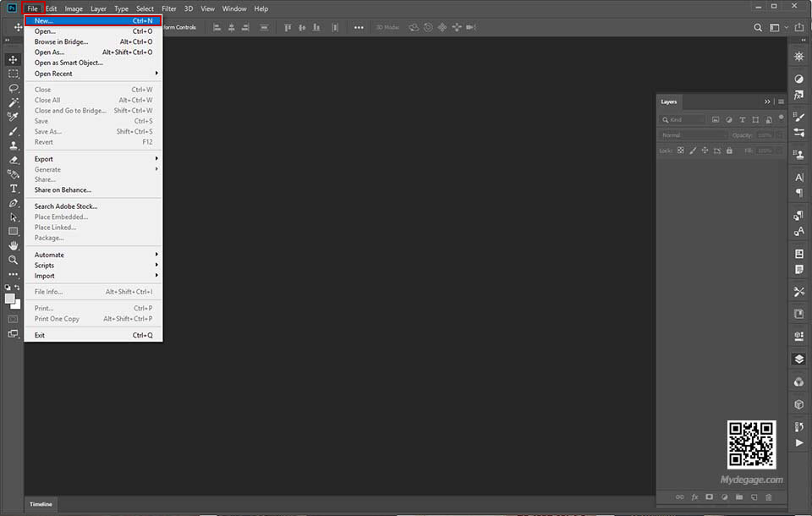Select the Hand tool
This screenshot has height=516, width=812.
[13, 245]
